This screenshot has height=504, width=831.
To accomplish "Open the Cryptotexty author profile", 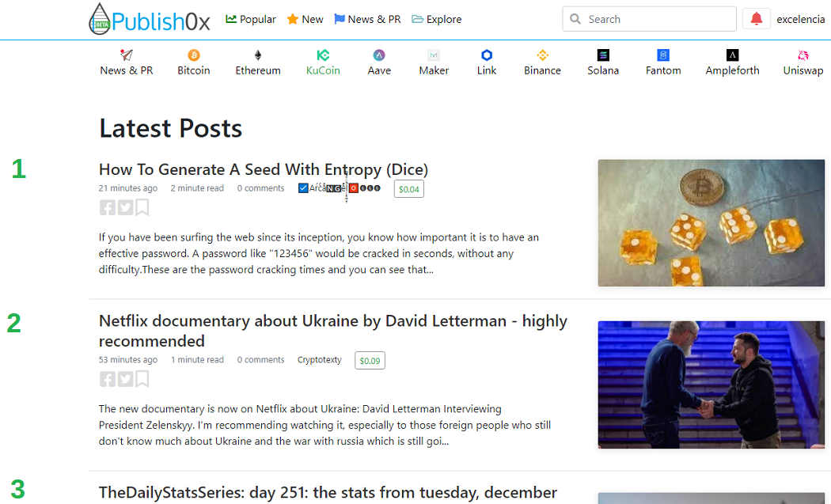I will tap(320, 360).
